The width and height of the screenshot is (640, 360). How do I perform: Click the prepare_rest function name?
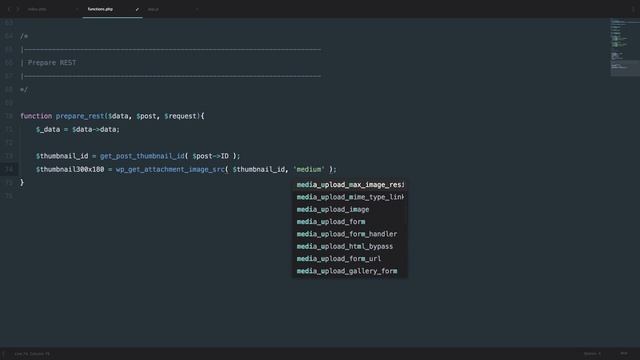[x=80, y=116]
